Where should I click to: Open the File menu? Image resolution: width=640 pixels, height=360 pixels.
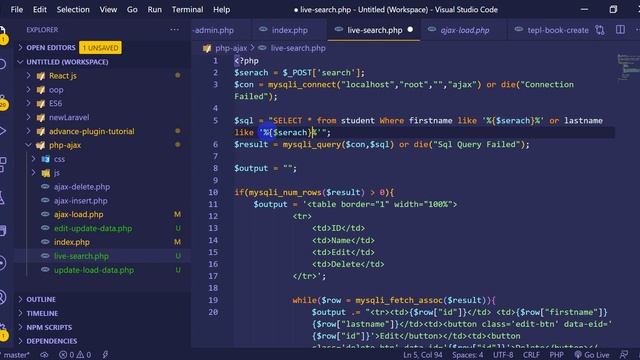coord(17,9)
